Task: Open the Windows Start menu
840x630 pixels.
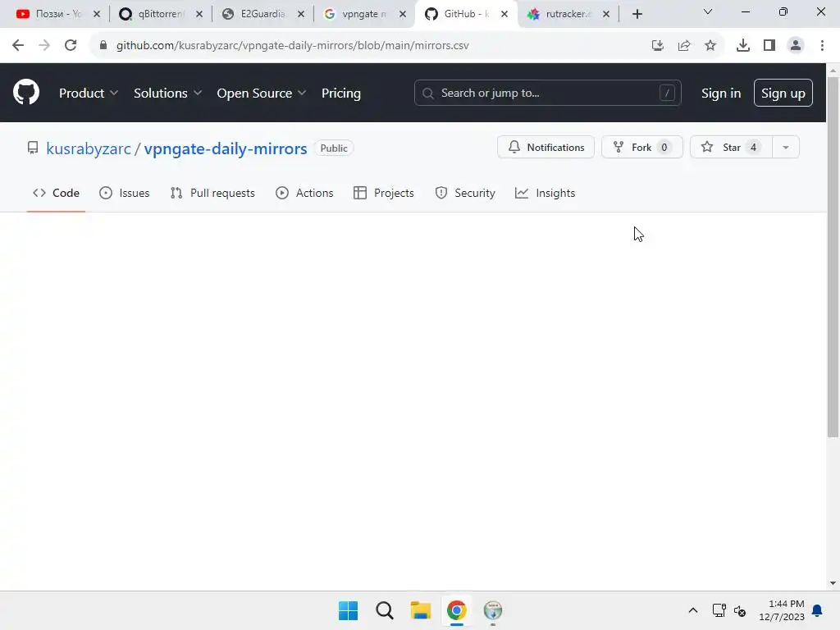Action: click(348, 610)
